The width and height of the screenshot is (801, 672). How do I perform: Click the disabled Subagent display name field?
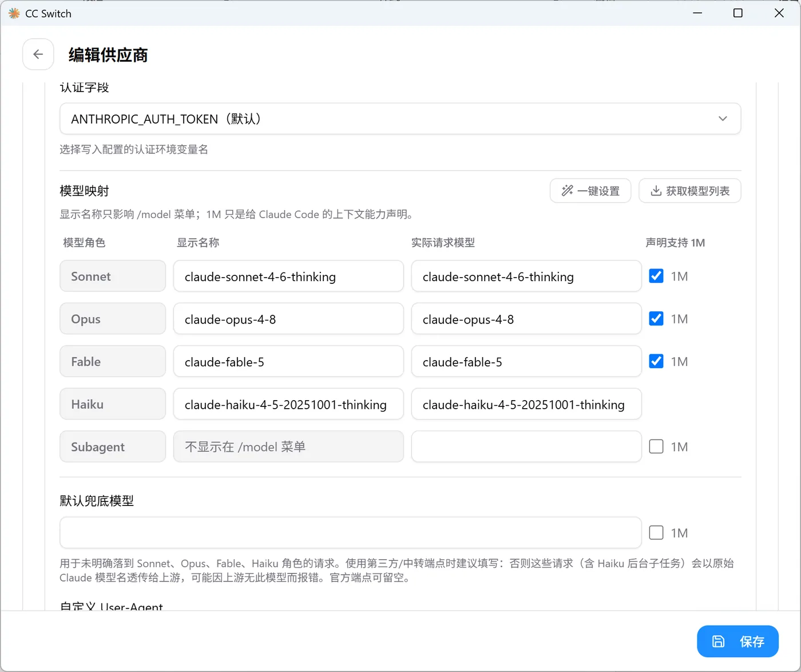(x=288, y=446)
